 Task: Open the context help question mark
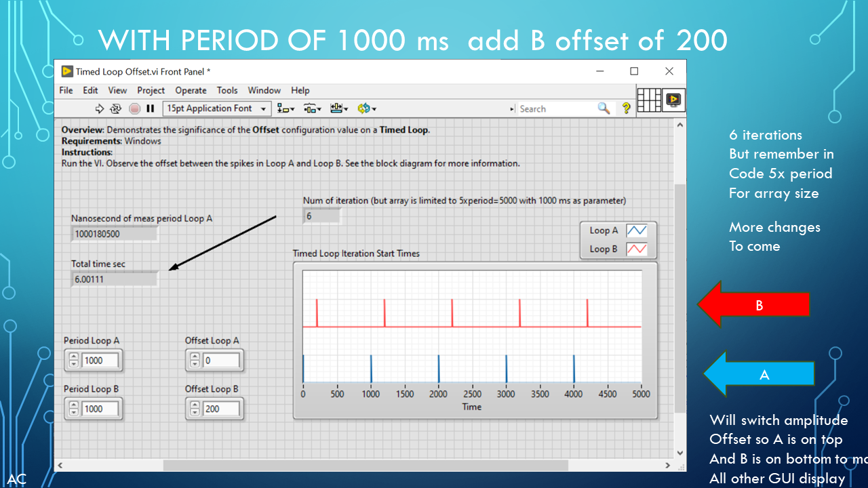tap(626, 108)
